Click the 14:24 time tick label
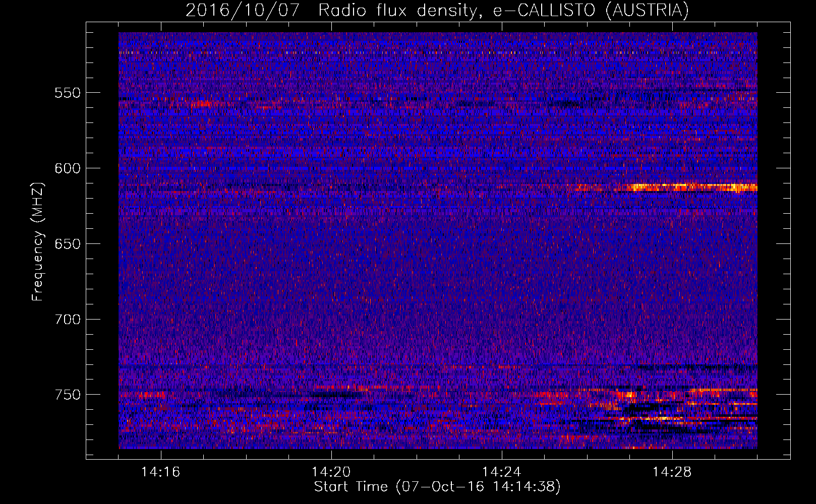Image resolution: width=816 pixels, height=504 pixels. click(502, 472)
